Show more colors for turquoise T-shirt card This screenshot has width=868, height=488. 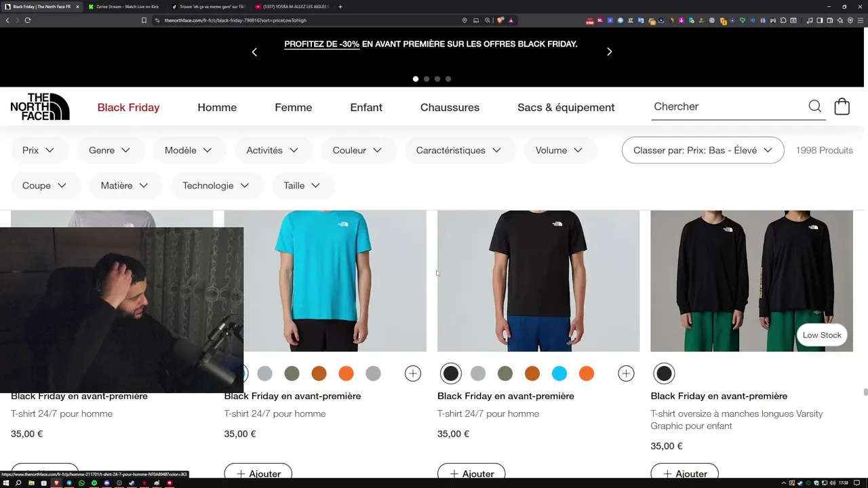413,373
